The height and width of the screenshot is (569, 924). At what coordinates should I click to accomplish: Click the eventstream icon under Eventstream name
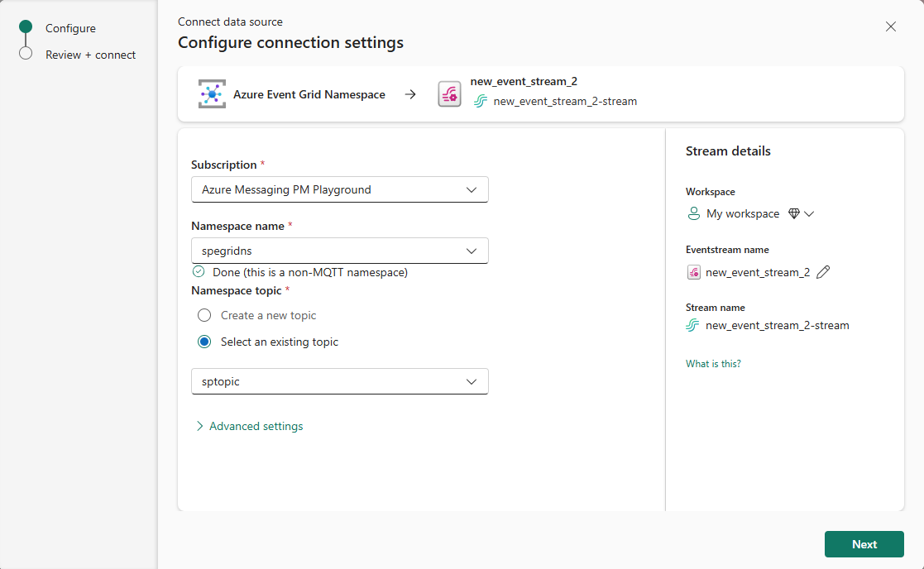coord(693,271)
